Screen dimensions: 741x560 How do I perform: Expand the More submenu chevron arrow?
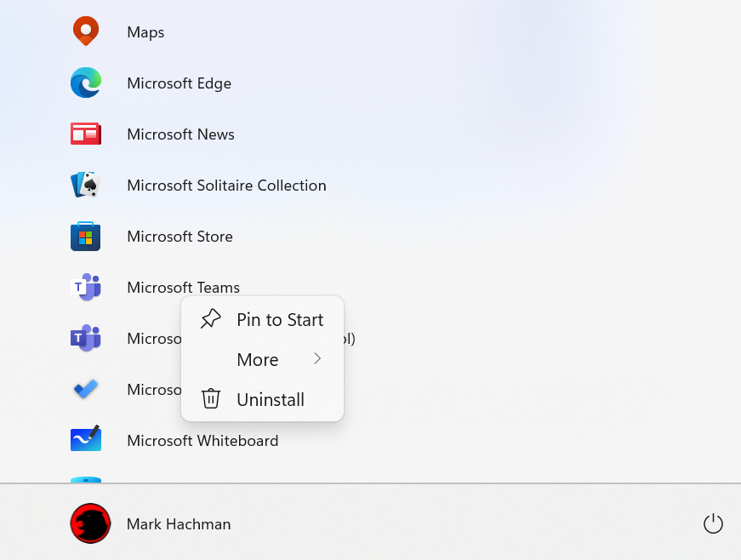(317, 359)
